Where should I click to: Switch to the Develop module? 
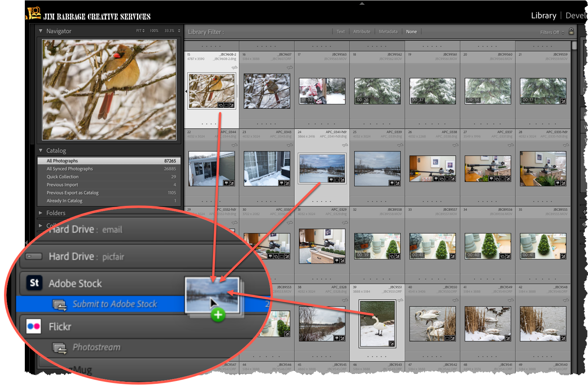tap(576, 16)
